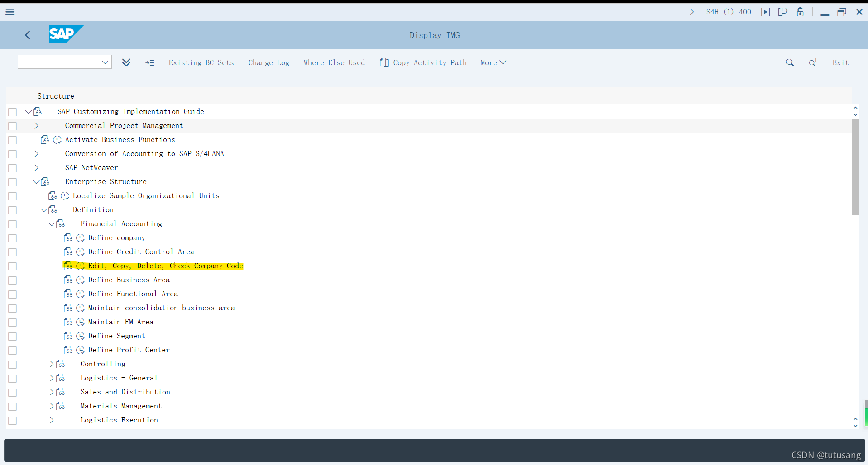Expand the command field chevron near S4H

[x=691, y=12]
